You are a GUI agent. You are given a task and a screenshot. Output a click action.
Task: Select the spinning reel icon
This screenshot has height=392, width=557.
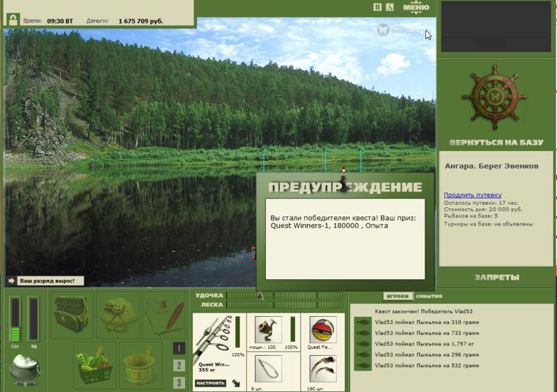(268, 330)
